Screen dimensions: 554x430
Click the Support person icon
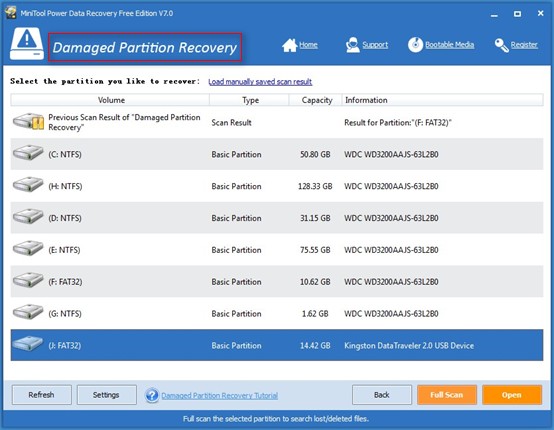(352, 45)
